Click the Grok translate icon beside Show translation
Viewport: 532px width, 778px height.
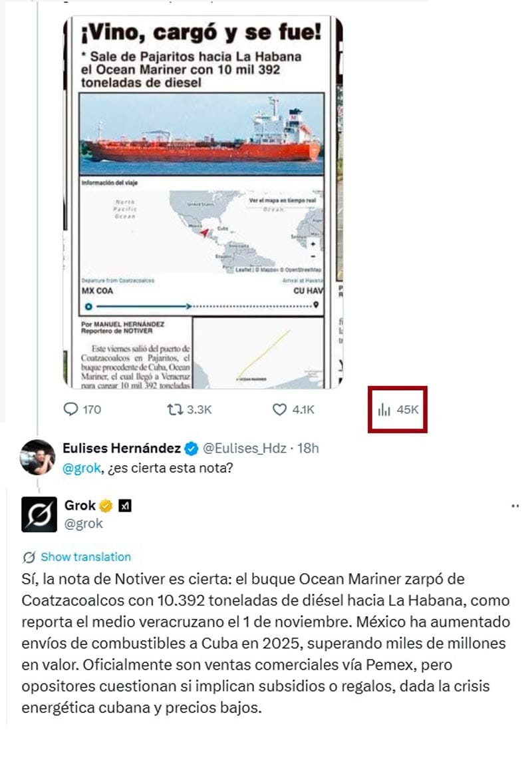[29, 557]
